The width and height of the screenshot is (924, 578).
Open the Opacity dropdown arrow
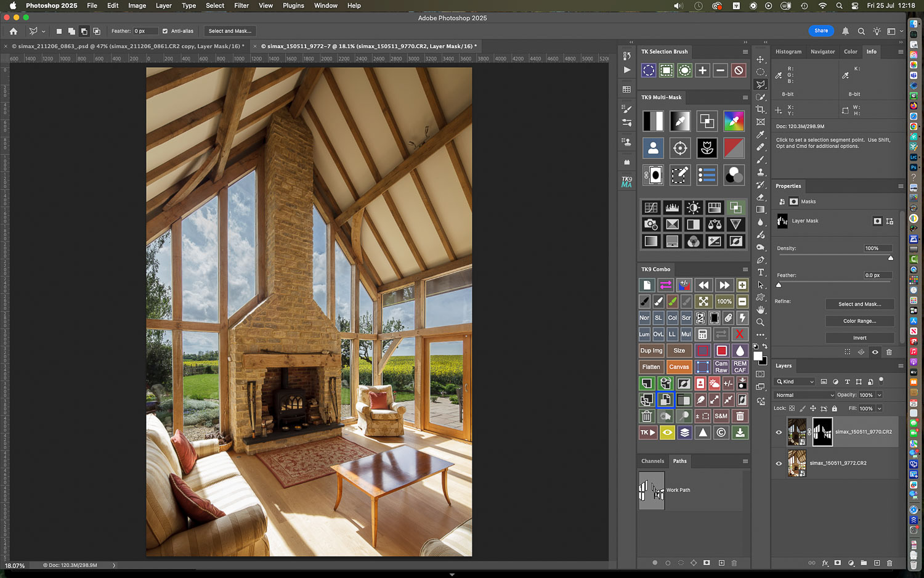tap(879, 395)
